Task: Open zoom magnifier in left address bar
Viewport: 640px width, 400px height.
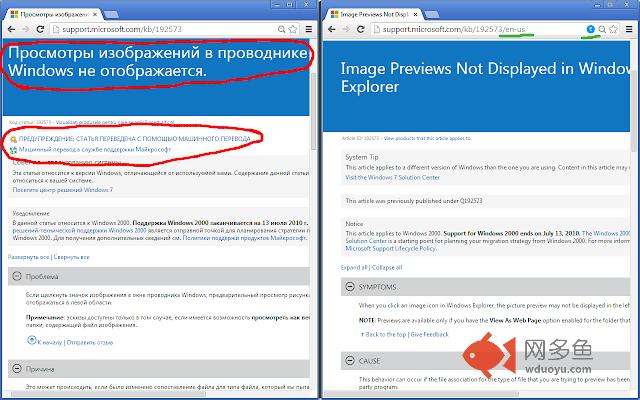Action: click(x=281, y=29)
